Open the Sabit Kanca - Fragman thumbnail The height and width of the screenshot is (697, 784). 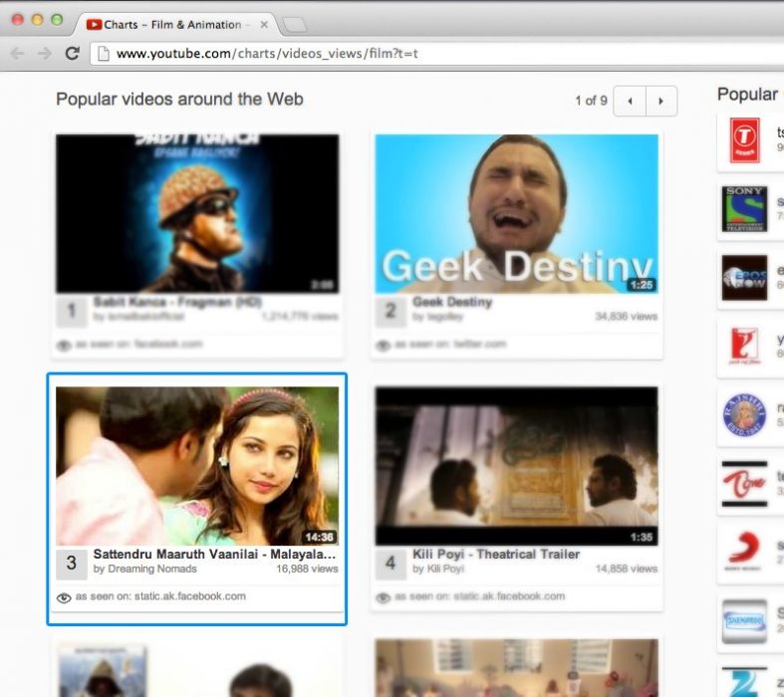pyautogui.click(x=196, y=213)
